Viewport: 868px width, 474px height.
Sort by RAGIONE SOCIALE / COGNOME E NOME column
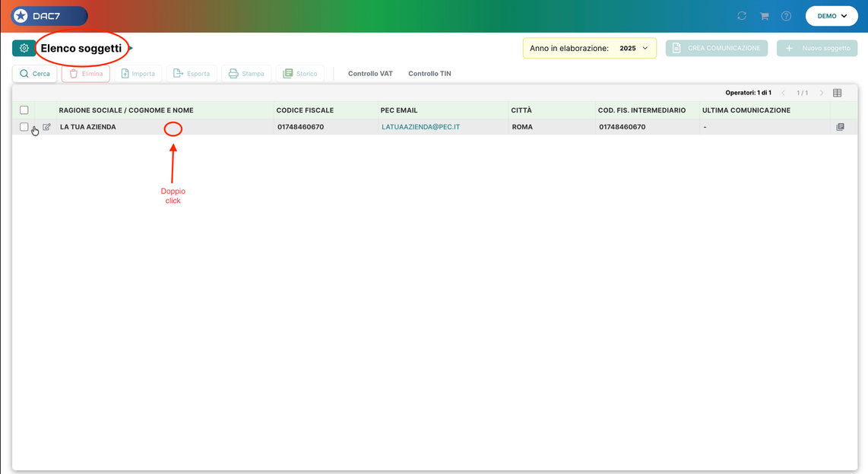coord(126,110)
